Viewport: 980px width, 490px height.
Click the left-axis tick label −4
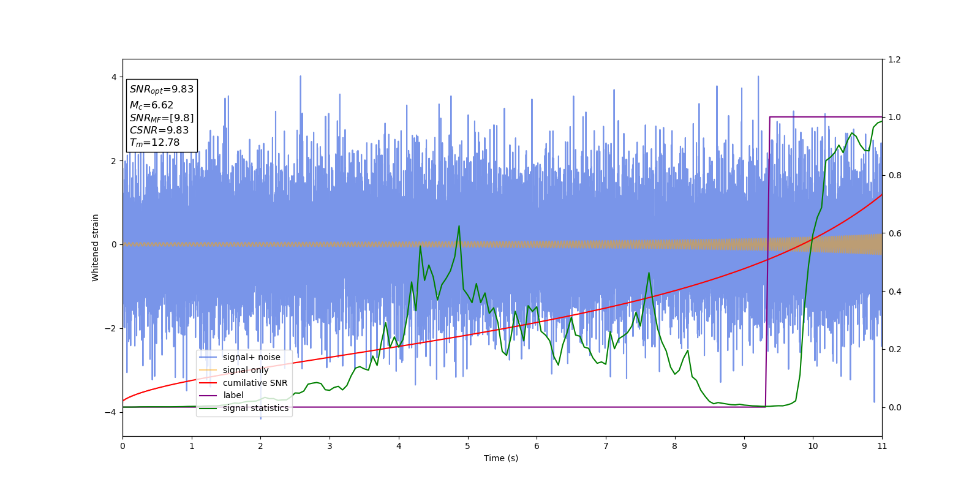tap(110, 412)
